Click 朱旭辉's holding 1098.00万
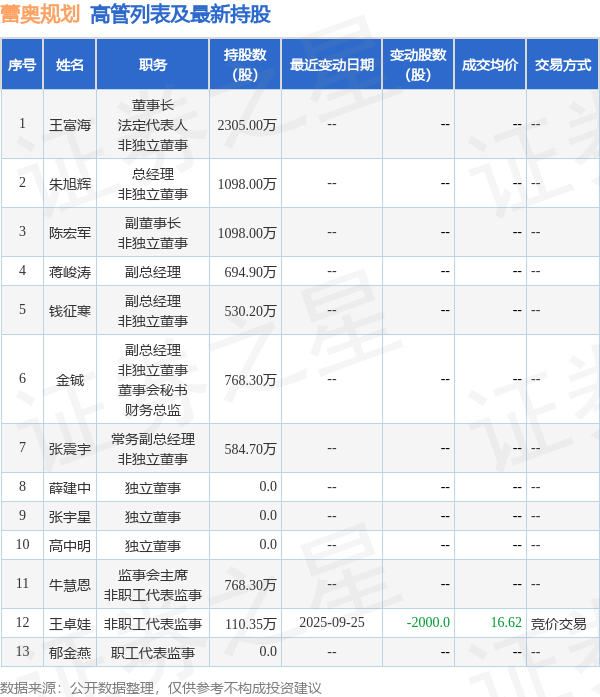Viewport: 600px width, 697px height. 247,184
